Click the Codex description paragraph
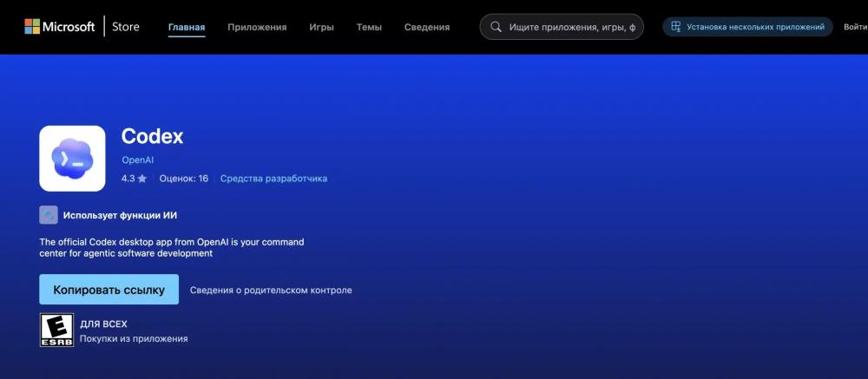Viewport: 868px width, 379px height. [x=172, y=248]
